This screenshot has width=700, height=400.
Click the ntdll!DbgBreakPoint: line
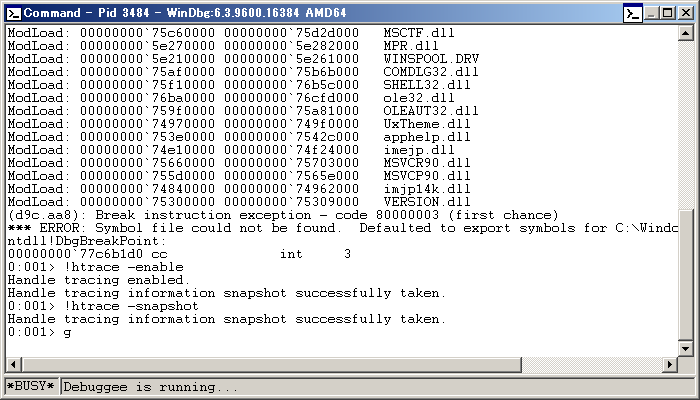[87, 241]
